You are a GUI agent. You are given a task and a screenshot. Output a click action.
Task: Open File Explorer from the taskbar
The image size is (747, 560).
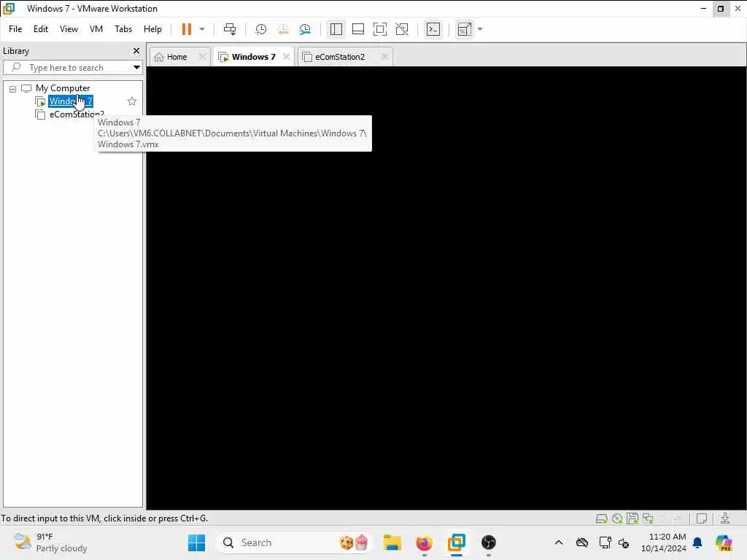(392, 542)
